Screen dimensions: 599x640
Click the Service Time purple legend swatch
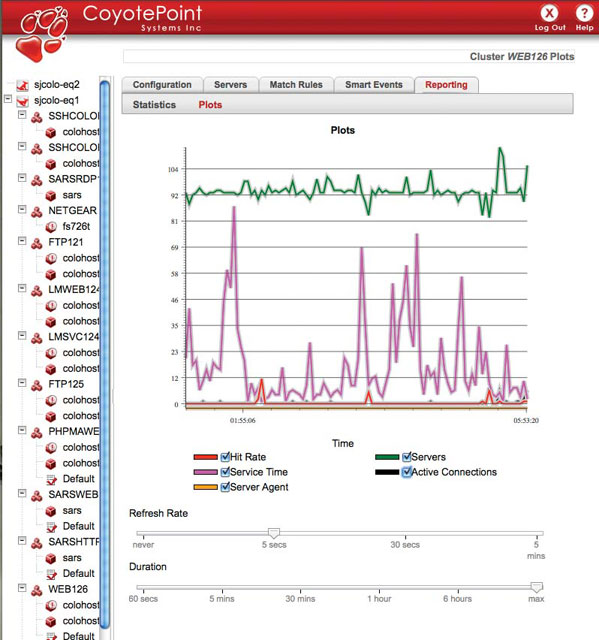pos(205,472)
